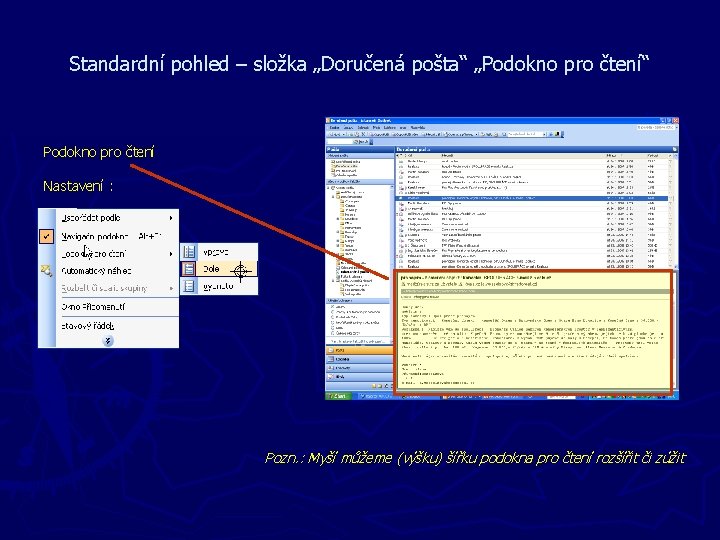Image resolution: width=720 pixels, height=540 pixels.
Task: Click the arrow beside 'Uspořádat podle'
Action: [171, 218]
